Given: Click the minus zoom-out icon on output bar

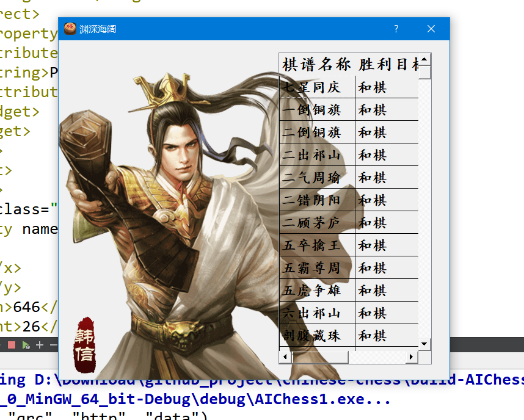Looking at the screenshot, I should point(53,345).
